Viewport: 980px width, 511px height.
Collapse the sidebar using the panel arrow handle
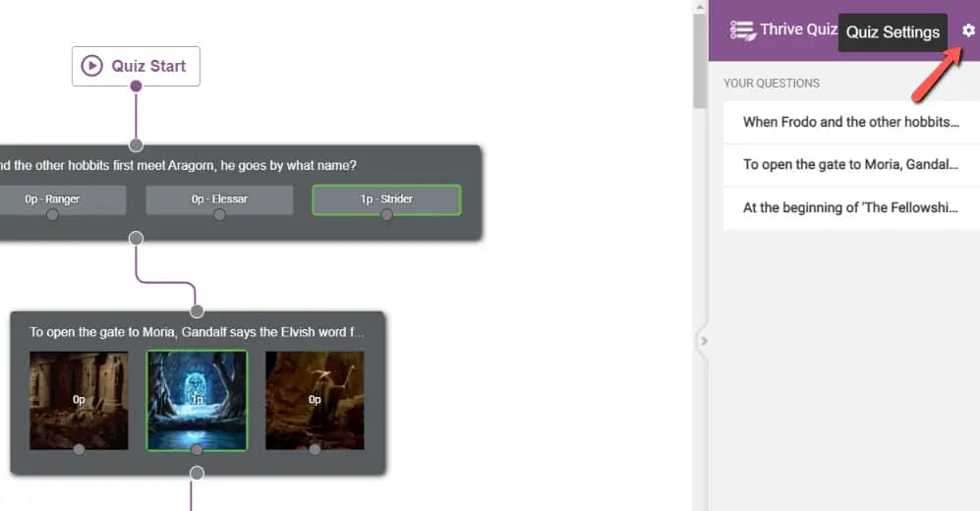click(x=702, y=341)
